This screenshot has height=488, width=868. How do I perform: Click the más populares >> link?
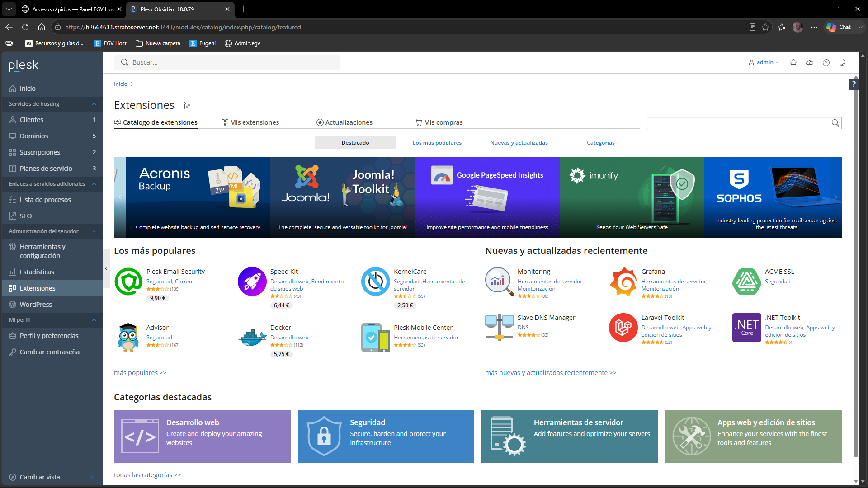point(140,373)
